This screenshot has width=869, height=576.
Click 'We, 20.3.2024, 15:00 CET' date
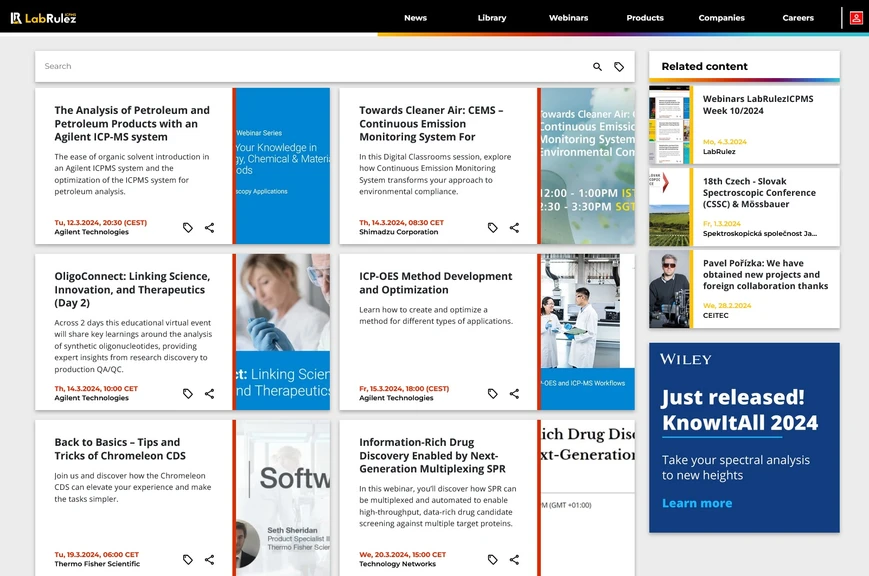pos(402,554)
